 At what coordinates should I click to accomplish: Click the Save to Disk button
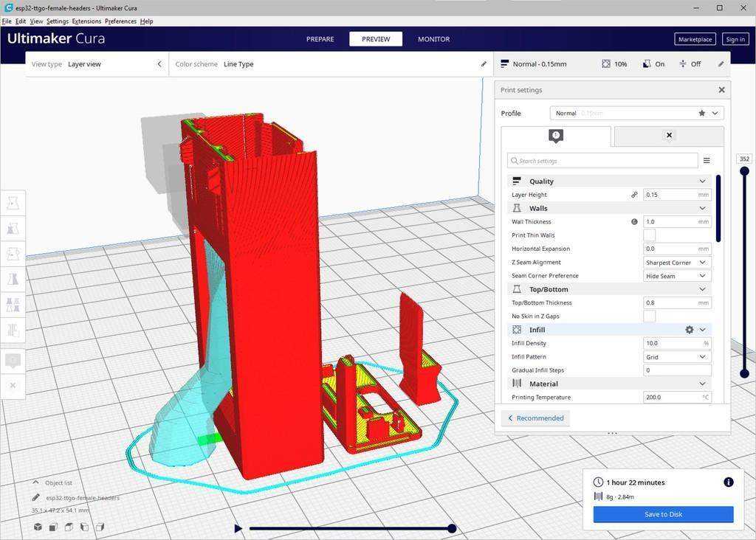pyautogui.click(x=663, y=514)
